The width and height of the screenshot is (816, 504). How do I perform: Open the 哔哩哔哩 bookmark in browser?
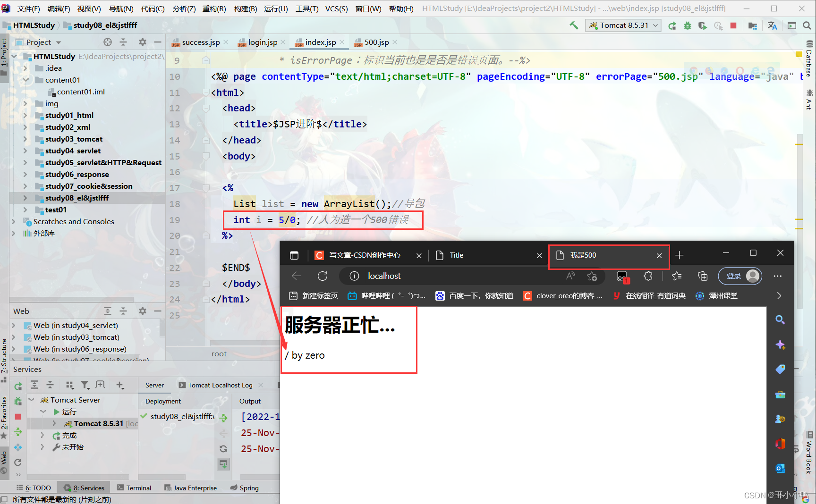click(386, 295)
